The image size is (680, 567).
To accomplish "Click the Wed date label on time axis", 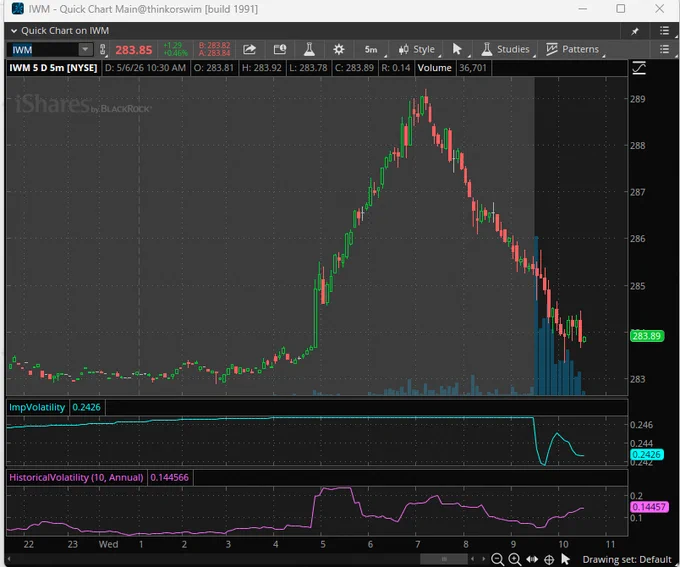I will tap(108, 544).
